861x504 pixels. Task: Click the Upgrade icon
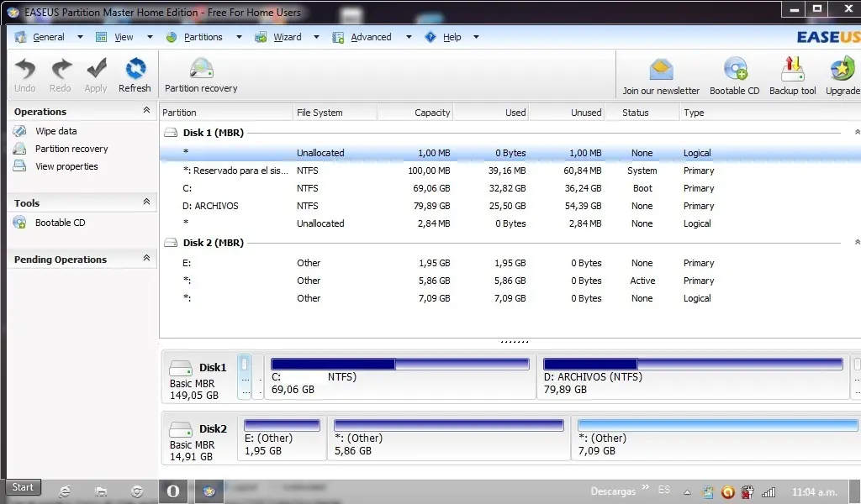(843, 71)
